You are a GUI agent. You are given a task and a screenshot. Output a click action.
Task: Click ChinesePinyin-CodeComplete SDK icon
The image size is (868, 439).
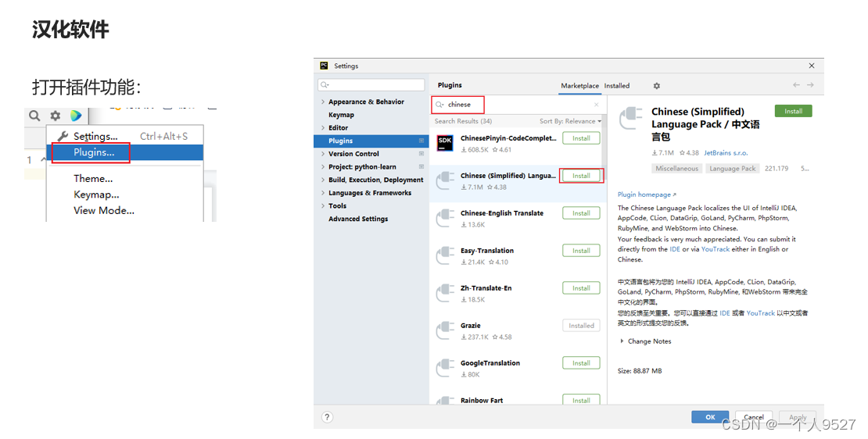(x=445, y=143)
